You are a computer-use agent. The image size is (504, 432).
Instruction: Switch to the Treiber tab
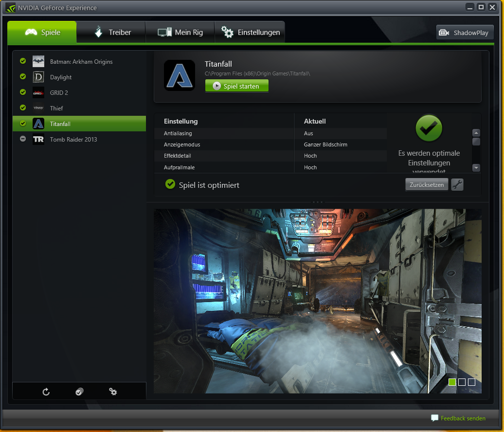[111, 32]
